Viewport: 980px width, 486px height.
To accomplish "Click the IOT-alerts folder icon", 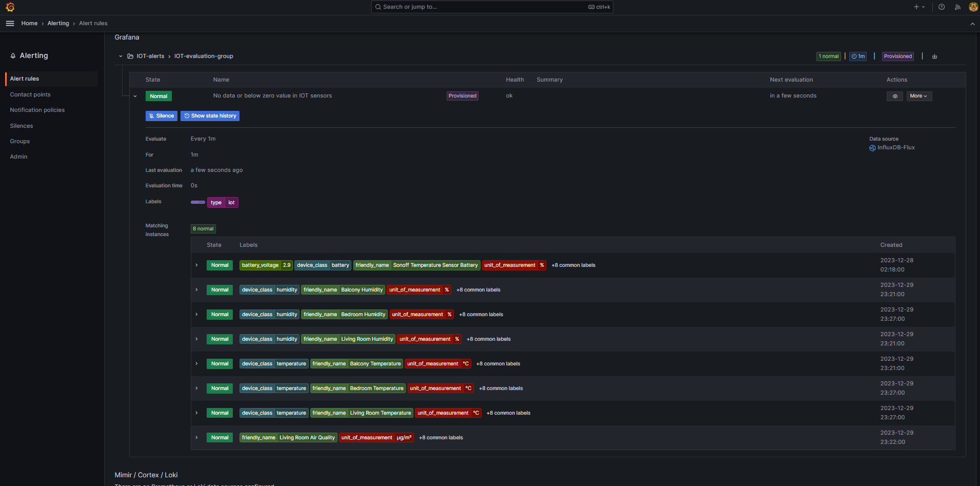I will point(130,56).
